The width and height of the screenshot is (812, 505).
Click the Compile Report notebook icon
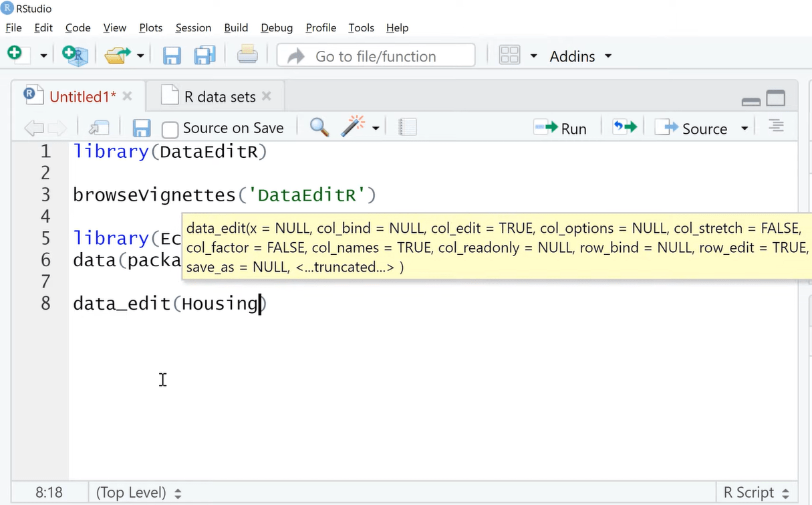coord(408,127)
